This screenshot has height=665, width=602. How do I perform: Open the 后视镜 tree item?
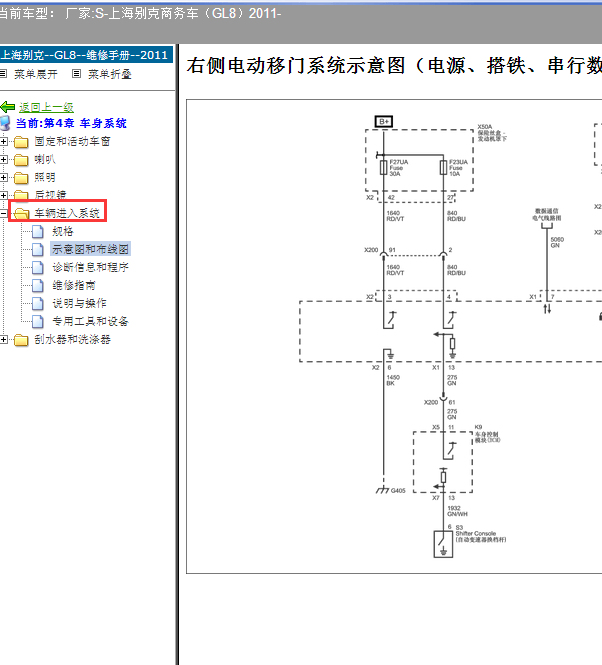50,195
